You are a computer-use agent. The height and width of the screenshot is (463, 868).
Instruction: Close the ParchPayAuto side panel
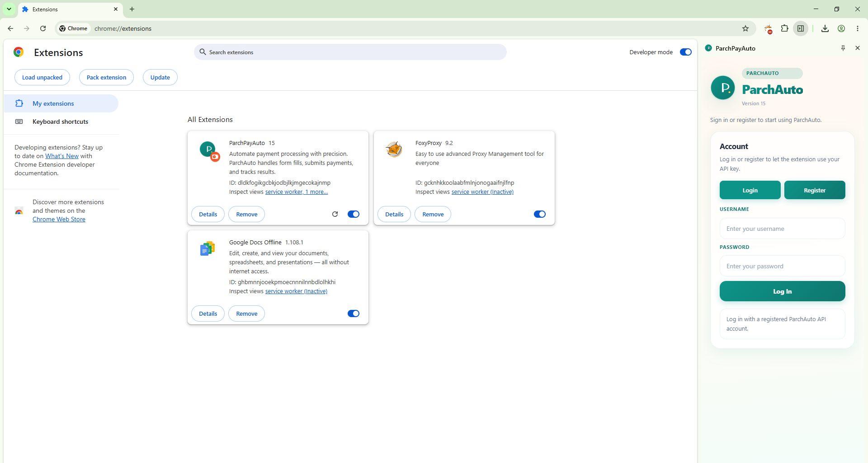[x=858, y=48]
